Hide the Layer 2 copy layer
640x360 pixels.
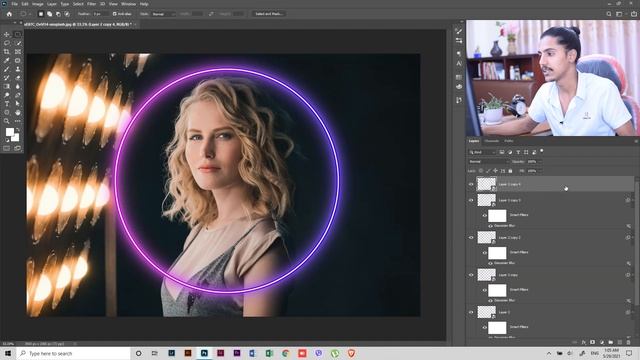pyautogui.click(x=471, y=275)
